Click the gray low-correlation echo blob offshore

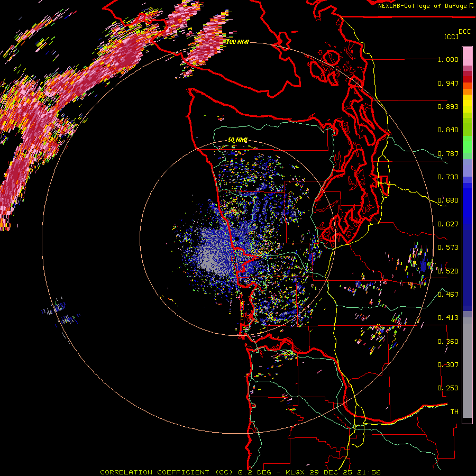(x=209, y=258)
